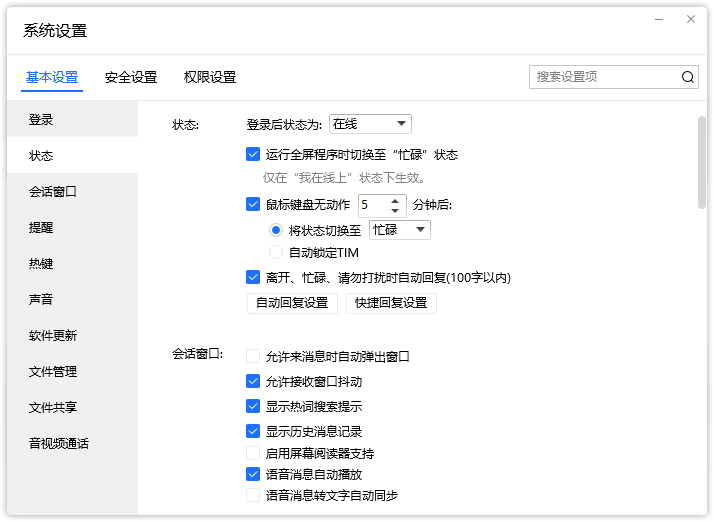This screenshot has width=714, height=522.
Task: Open 登录后状态为 dropdown showing 在线
Action: 370,124
